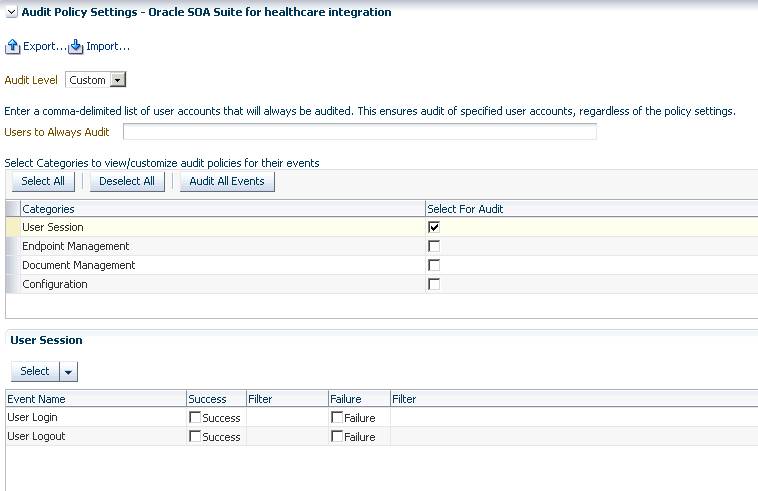
Task: Check the Document Management audit checkbox
Action: pos(434,265)
